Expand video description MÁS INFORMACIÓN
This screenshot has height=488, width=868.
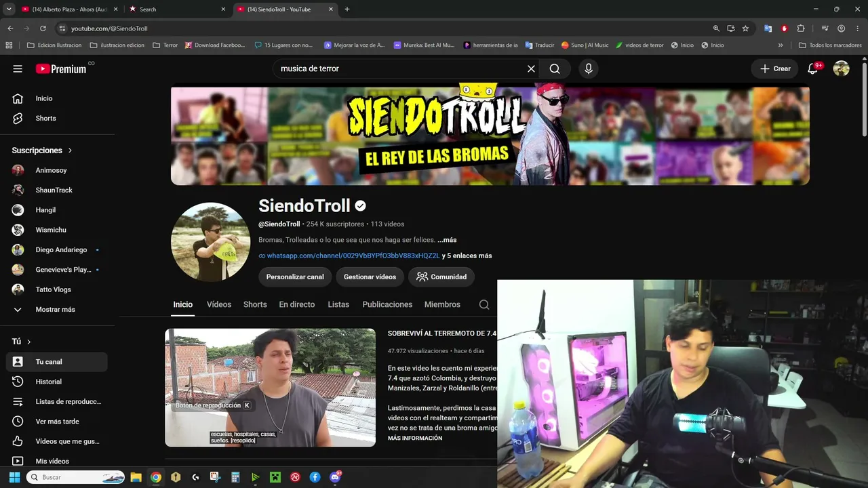(415, 439)
